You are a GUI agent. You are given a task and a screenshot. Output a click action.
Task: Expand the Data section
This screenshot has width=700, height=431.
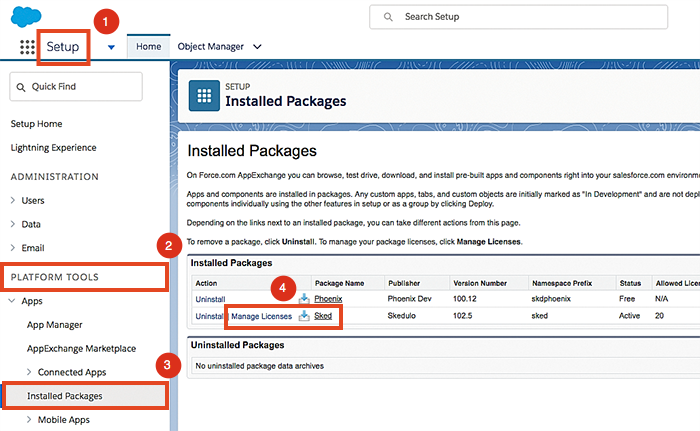[13, 224]
